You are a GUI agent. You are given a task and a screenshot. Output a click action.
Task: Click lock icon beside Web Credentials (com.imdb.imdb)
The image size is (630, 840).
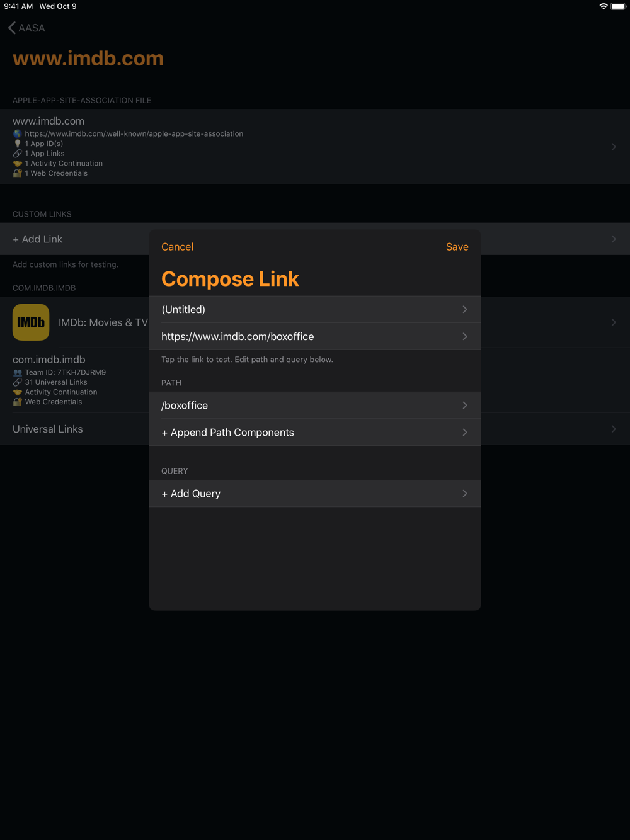(18, 402)
